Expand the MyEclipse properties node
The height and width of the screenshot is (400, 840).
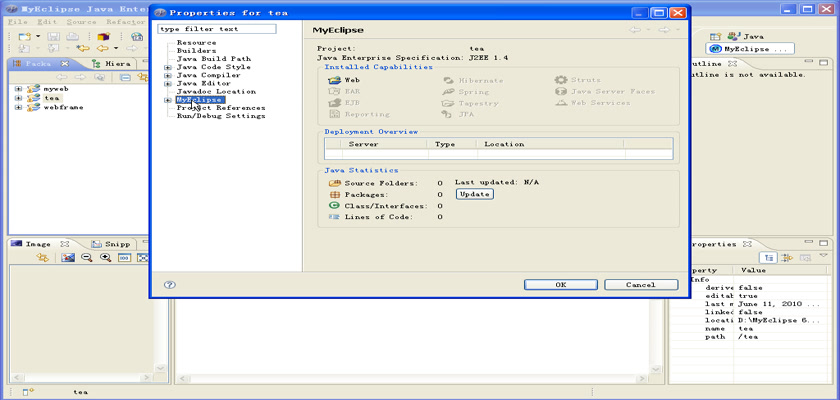(x=168, y=100)
